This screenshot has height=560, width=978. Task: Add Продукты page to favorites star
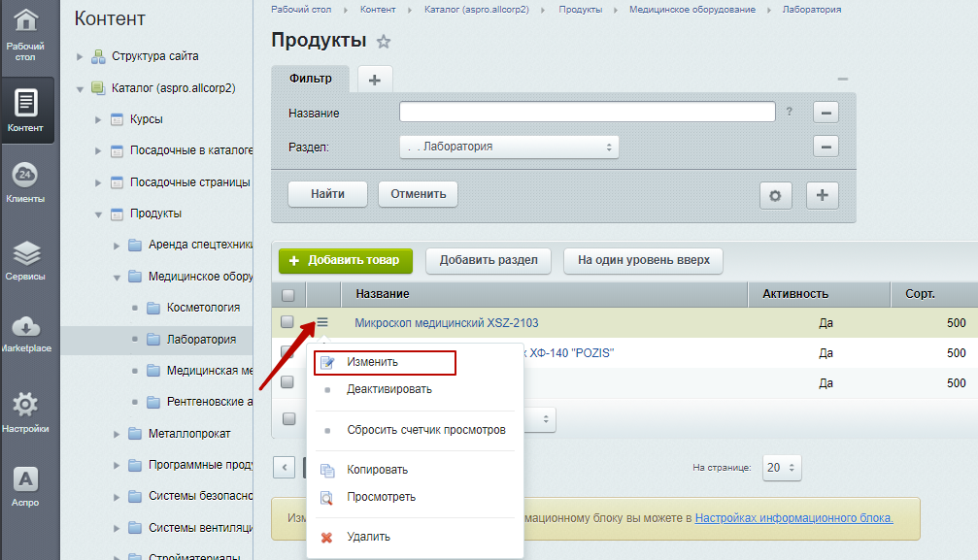coord(383,42)
